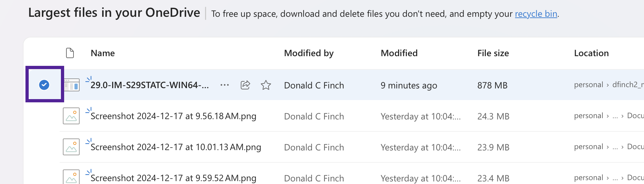Open more actions ellipsis for 29.0-IM-S29STATC file
The height and width of the screenshot is (184, 644).
[225, 85]
